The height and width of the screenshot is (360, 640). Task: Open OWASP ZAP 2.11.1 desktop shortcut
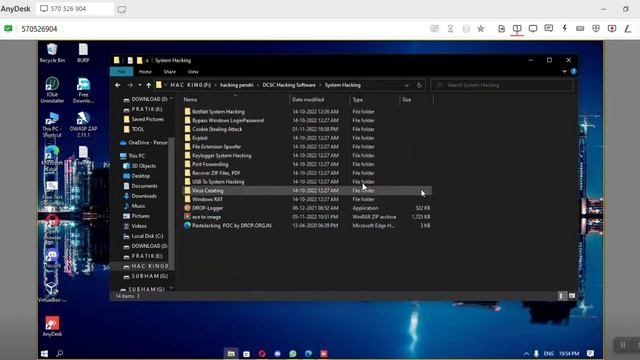[x=83, y=124]
